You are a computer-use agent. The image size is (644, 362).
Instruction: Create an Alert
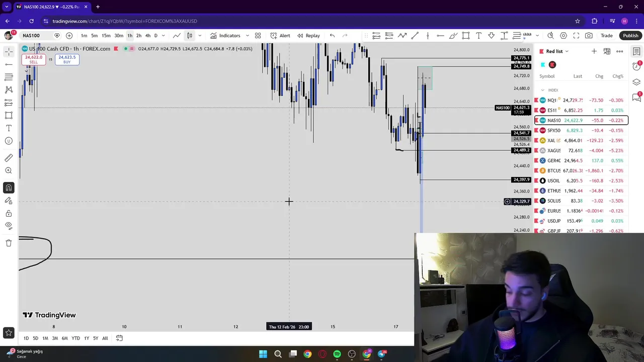click(280, 36)
